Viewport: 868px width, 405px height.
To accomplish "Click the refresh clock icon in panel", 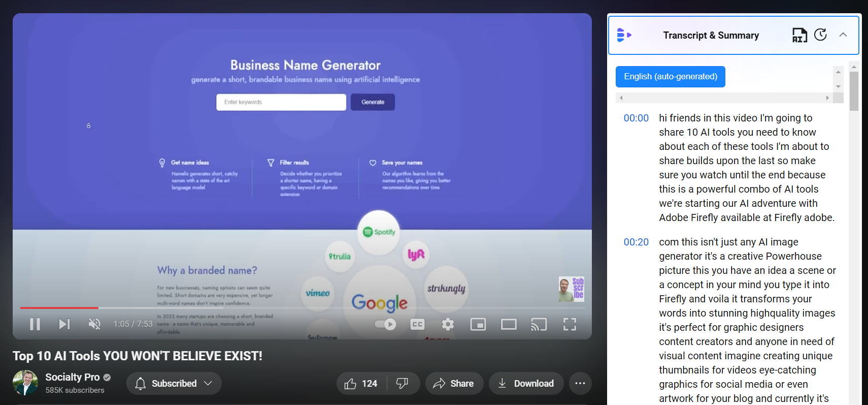I will pyautogui.click(x=821, y=35).
